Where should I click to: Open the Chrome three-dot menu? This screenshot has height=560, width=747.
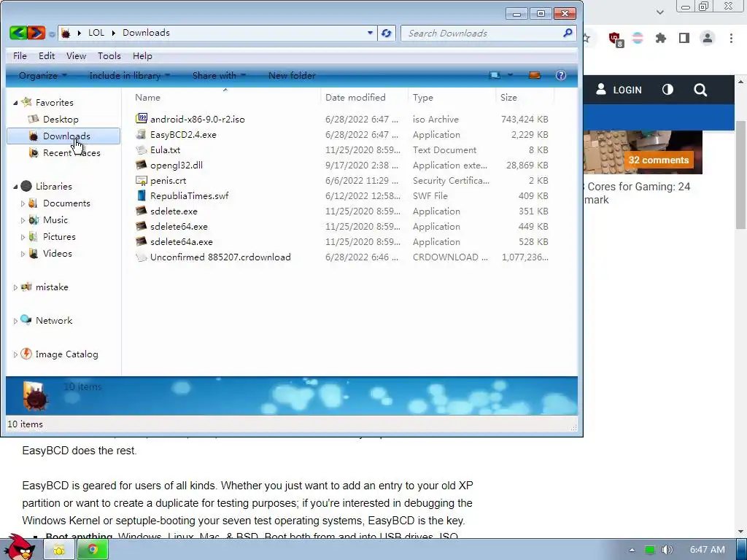click(x=731, y=38)
